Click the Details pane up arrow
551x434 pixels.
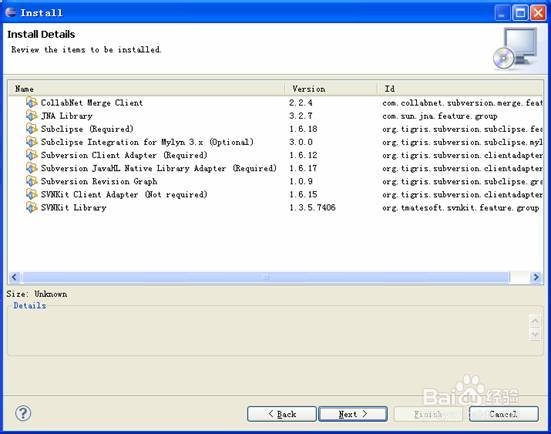(x=535, y=321)
